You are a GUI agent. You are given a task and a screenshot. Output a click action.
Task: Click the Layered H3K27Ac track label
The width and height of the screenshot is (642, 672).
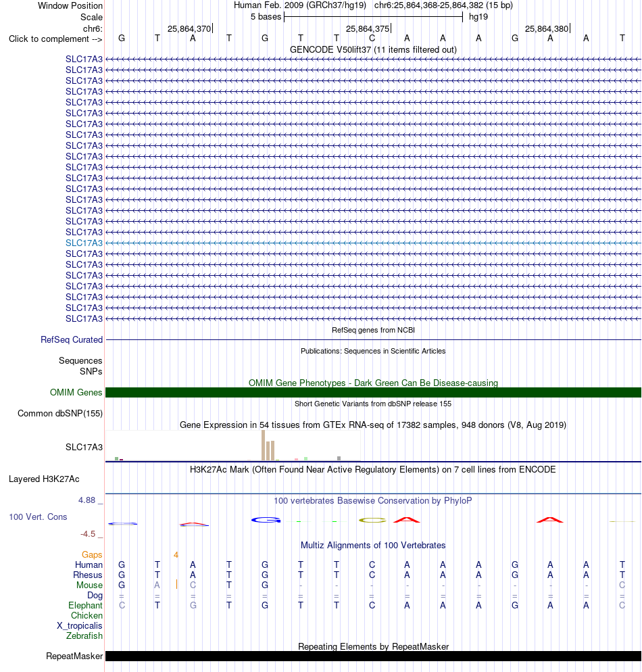pyautogui.click(x=44, y=479)
